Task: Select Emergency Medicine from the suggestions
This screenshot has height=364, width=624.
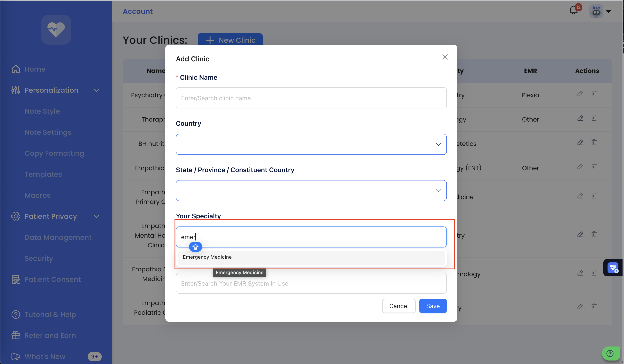Action: (x=207, y=257)
